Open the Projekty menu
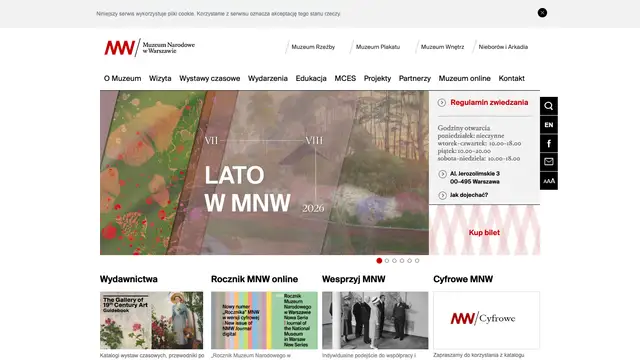The height and width of the screenshot is (360, 640). click(x=378, y=78)
